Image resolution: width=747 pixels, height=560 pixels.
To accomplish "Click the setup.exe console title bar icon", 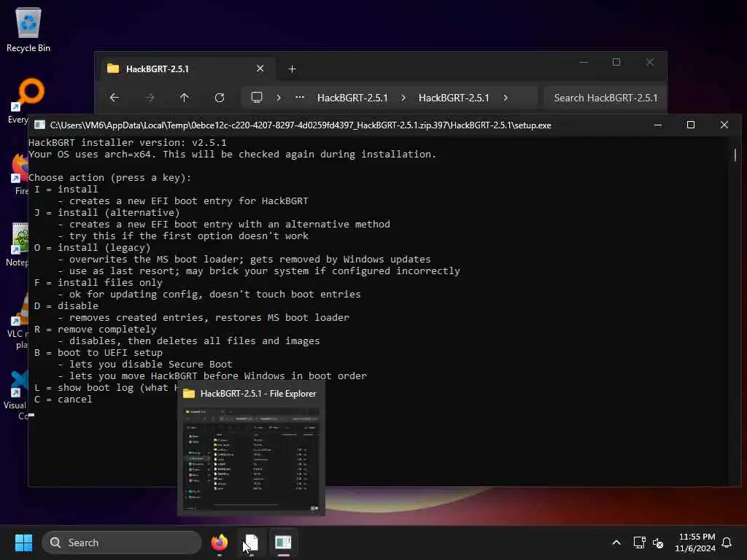I will tap(39, 125).
